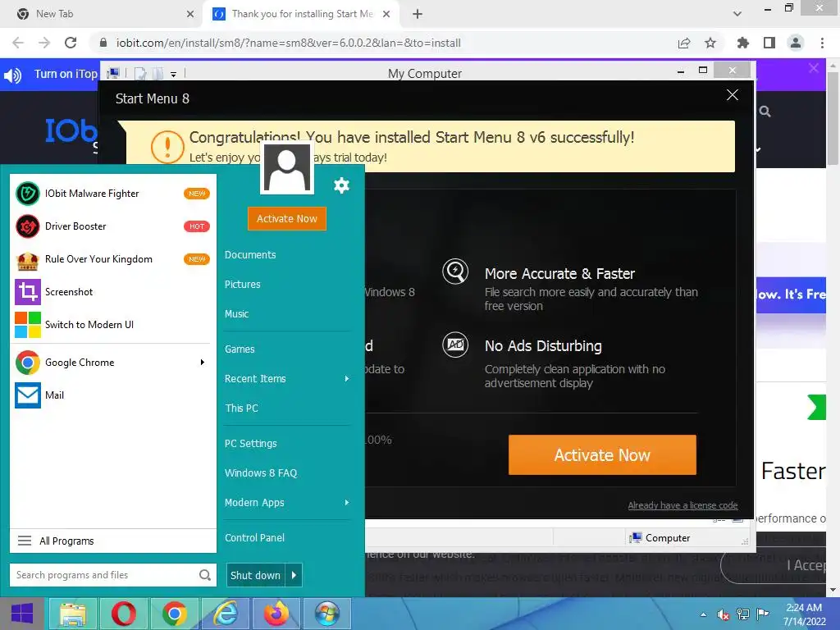The image size is (840, 630).
Task: Click the share page icon in address bar
Action: point(684,43)
